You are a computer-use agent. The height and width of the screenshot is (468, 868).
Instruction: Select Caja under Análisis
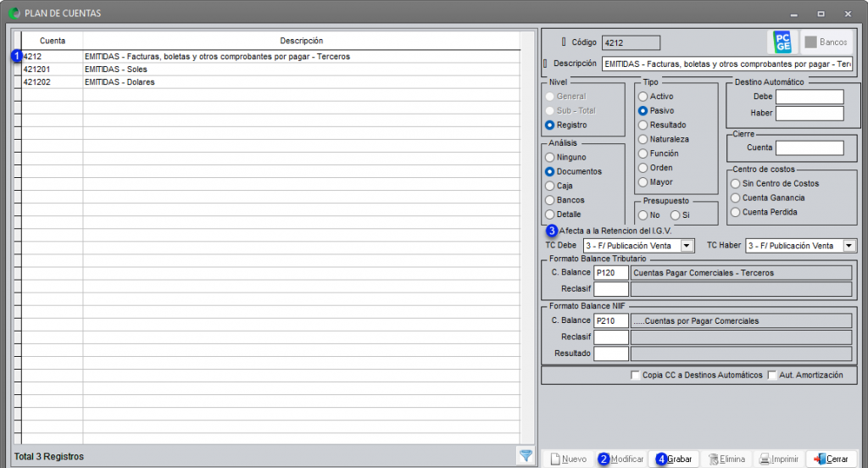point(549,186)
